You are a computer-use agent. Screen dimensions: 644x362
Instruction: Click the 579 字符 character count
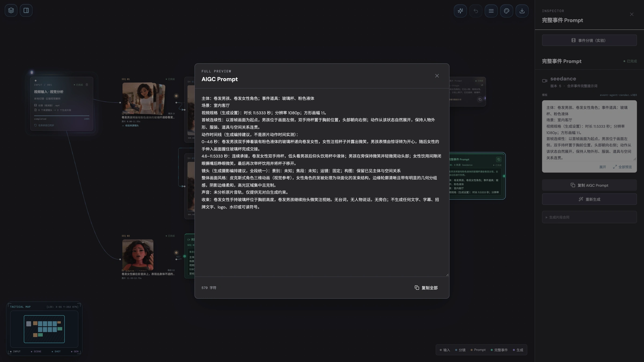[x=209, y=288]
